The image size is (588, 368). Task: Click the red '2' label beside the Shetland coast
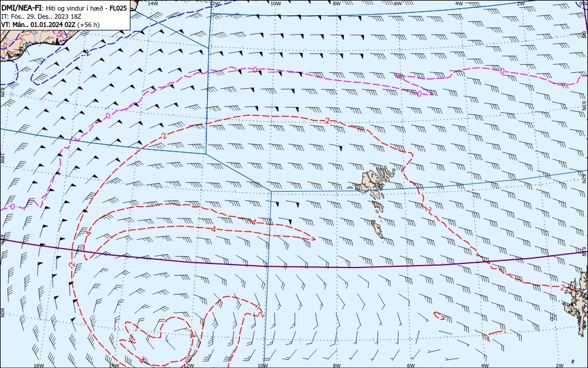563,287
